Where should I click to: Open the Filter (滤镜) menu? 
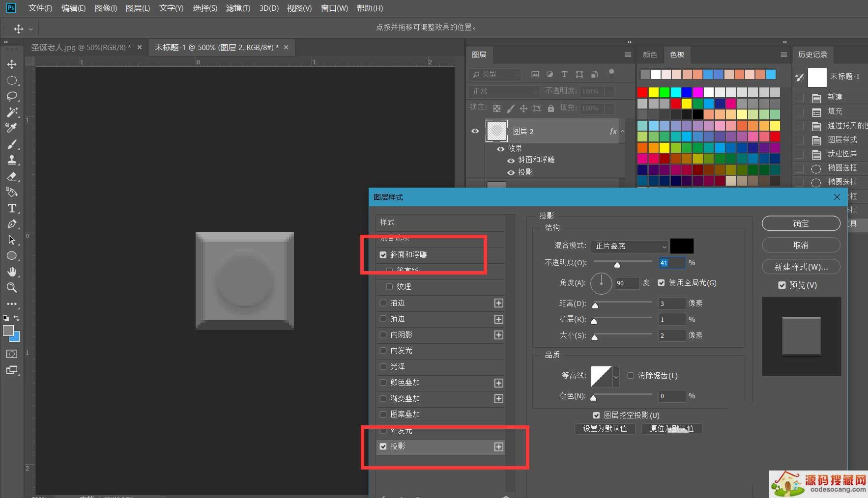click(238, 8)
